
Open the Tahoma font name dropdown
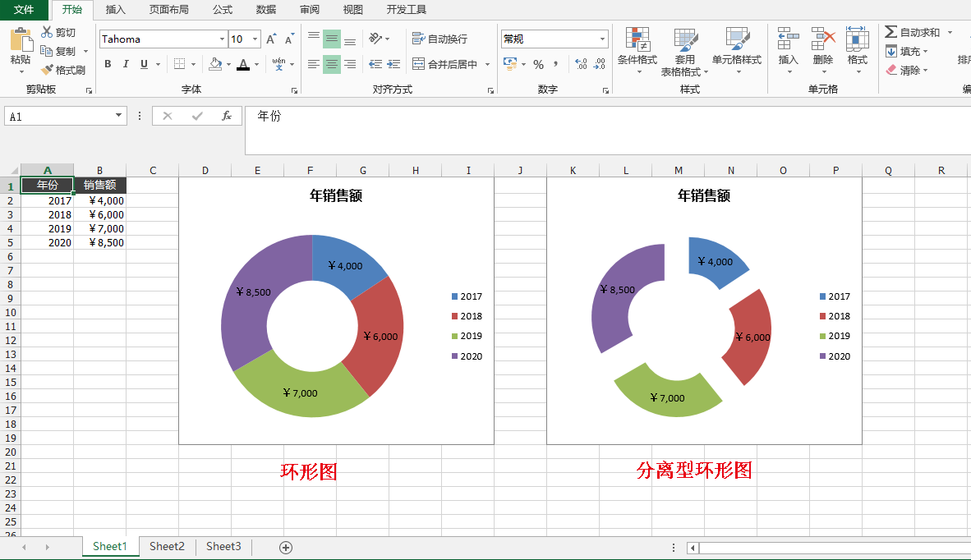tap(222, 39)
